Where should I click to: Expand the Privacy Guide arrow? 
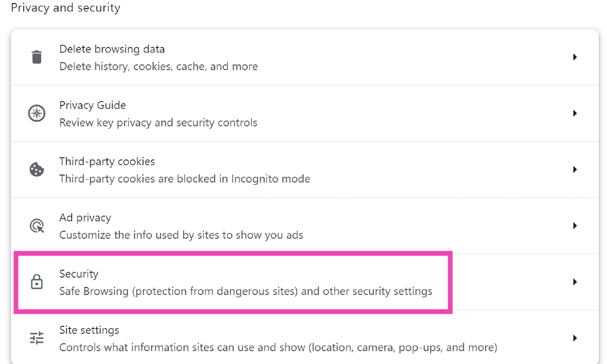(575, 114)
